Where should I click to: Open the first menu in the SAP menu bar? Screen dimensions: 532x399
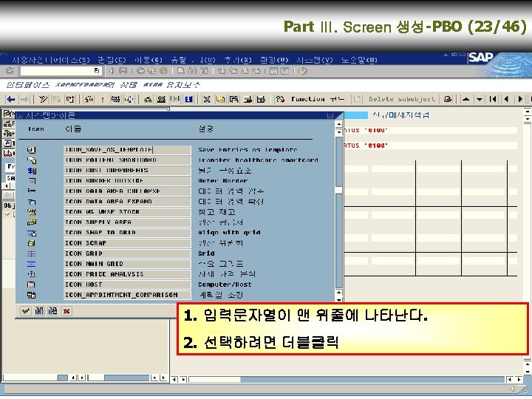[x=51, y=60]
